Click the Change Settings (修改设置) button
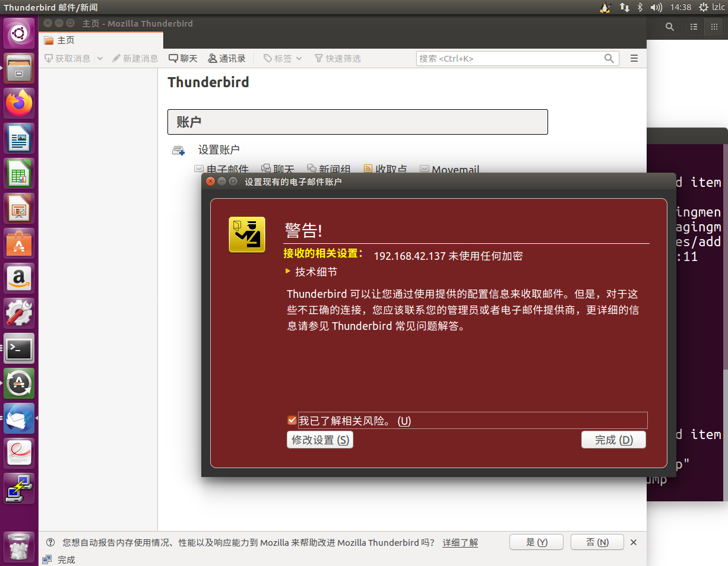728x566 pixels. (320, 440)
